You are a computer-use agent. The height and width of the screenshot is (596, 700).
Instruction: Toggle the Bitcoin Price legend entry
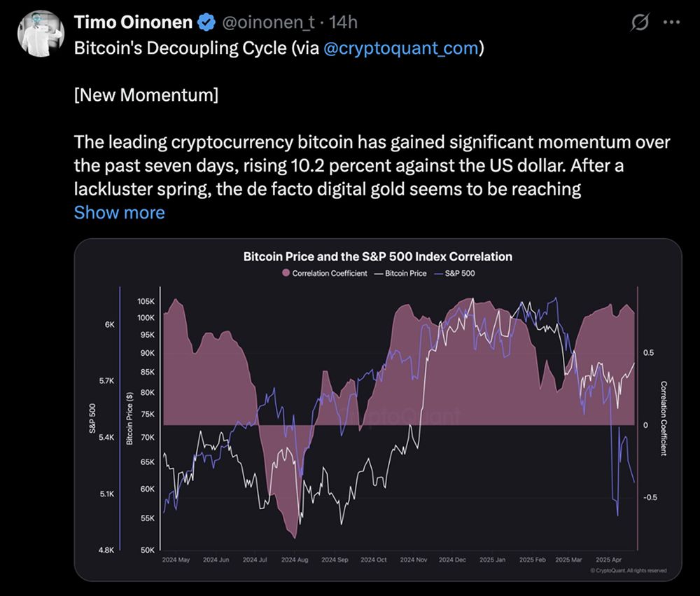pyautogui.click(x=400, y=273)
